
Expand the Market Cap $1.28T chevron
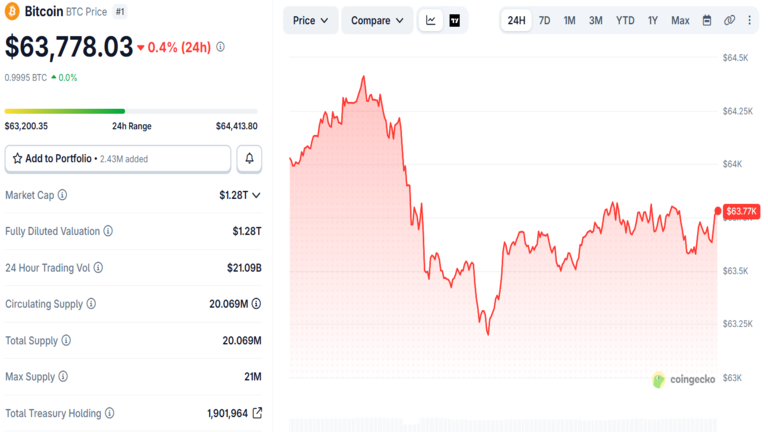pos(256,195)
